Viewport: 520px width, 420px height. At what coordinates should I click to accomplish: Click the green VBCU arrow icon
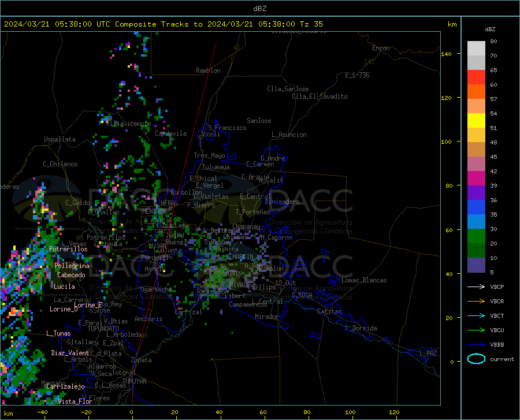(476, 330)
